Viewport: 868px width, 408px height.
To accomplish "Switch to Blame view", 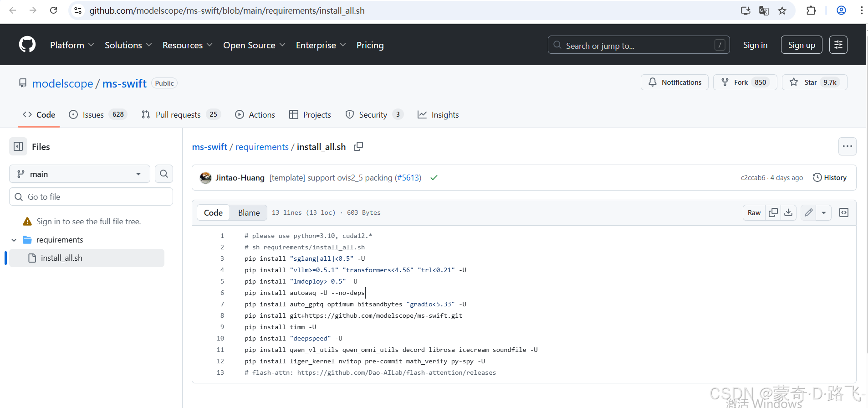I will pos(249,212).
